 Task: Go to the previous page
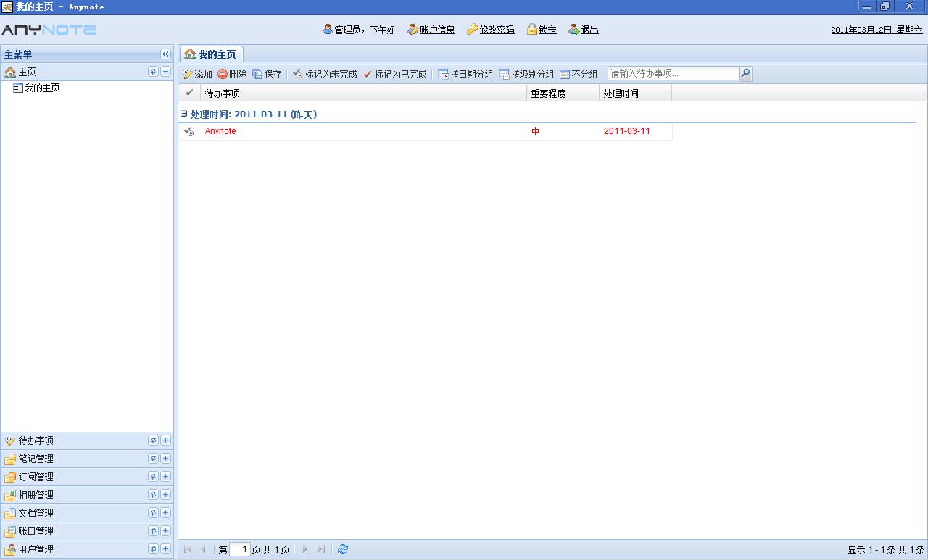(203, 549)
